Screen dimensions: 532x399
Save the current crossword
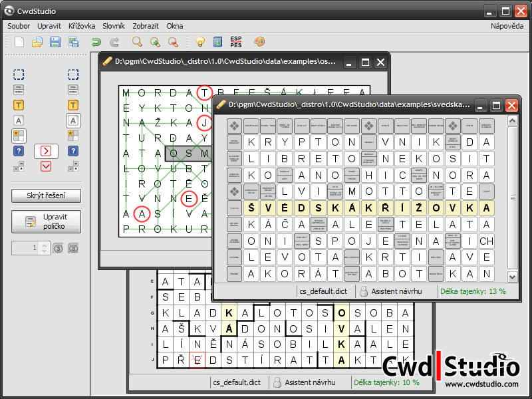[x=55, y=42]
